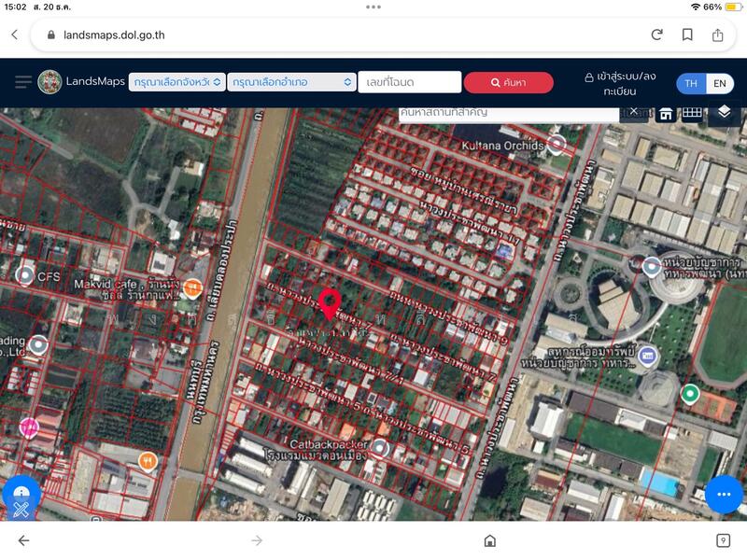
Task: Click the Kultana Orchids map marker
Action: tap(557, 144)
